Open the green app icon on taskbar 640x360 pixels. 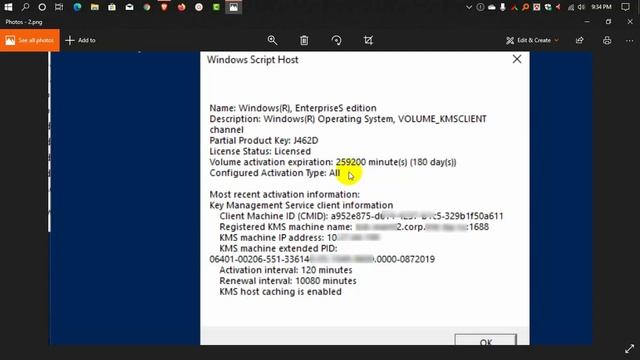216,7
